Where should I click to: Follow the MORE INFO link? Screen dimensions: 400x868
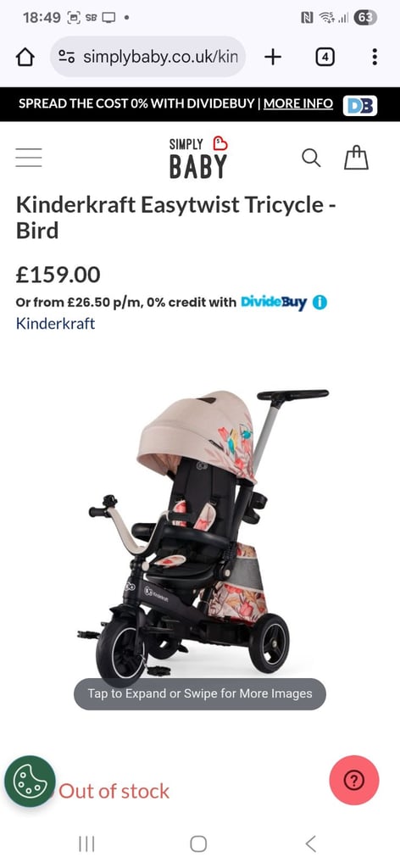pos(298,103)
